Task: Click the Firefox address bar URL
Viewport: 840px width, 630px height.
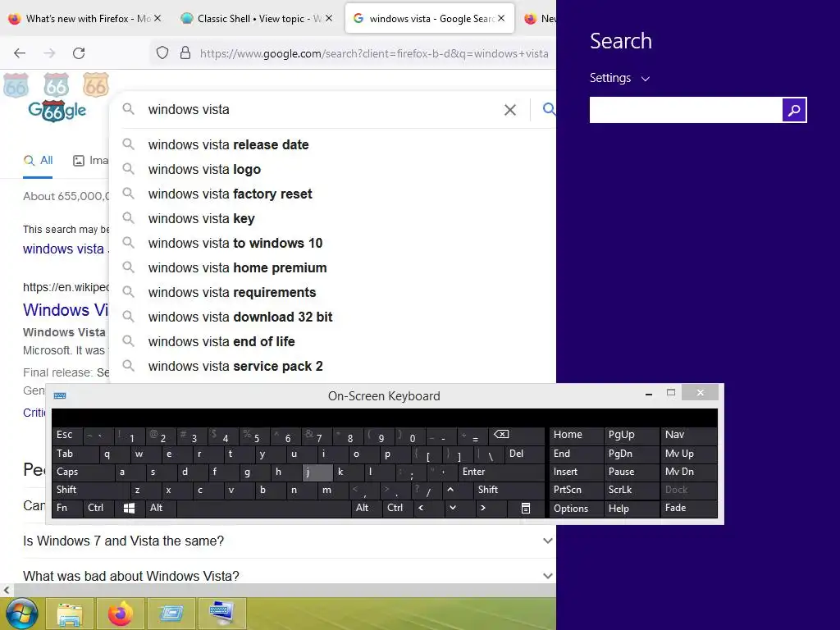Action: [x=374, y=53]
